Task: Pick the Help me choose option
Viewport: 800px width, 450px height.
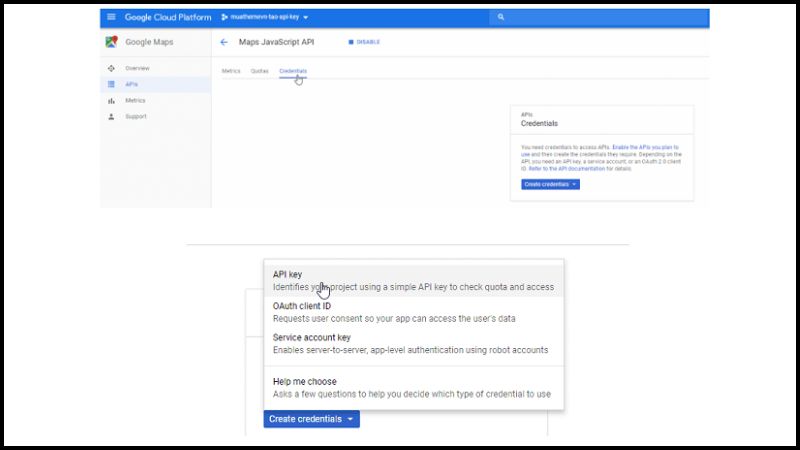Action: pos(414,388)
